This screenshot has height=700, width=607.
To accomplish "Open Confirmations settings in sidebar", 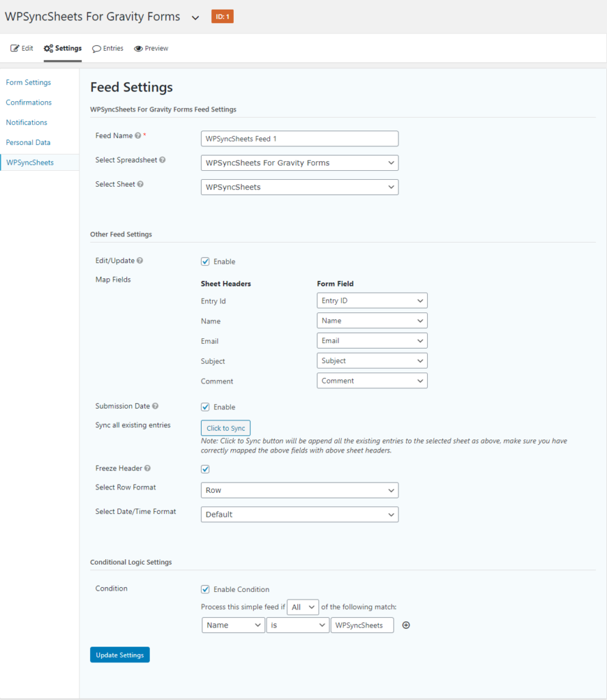I will pyautogui.click(x=29, y=103).
